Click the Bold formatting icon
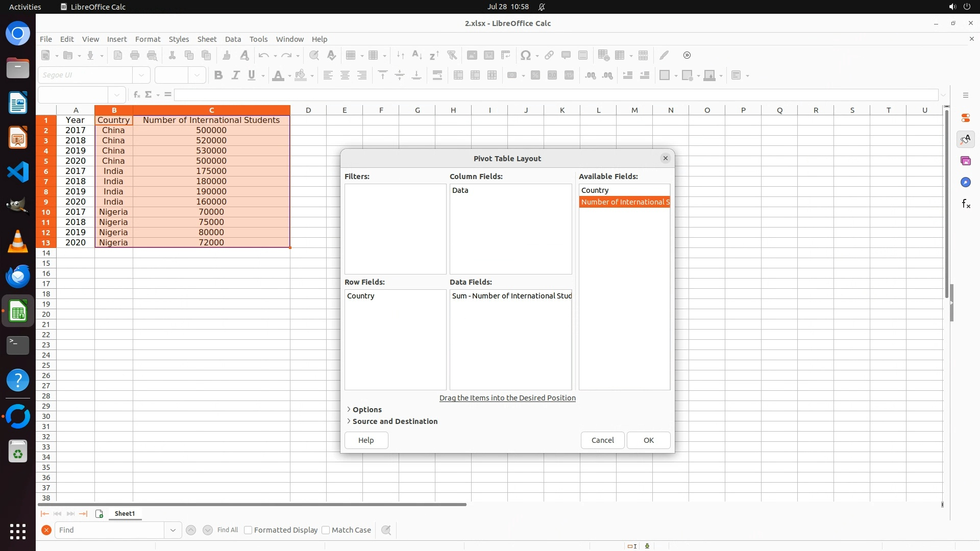980x551 pixels. pyautogui.click(x=218, y=76)
